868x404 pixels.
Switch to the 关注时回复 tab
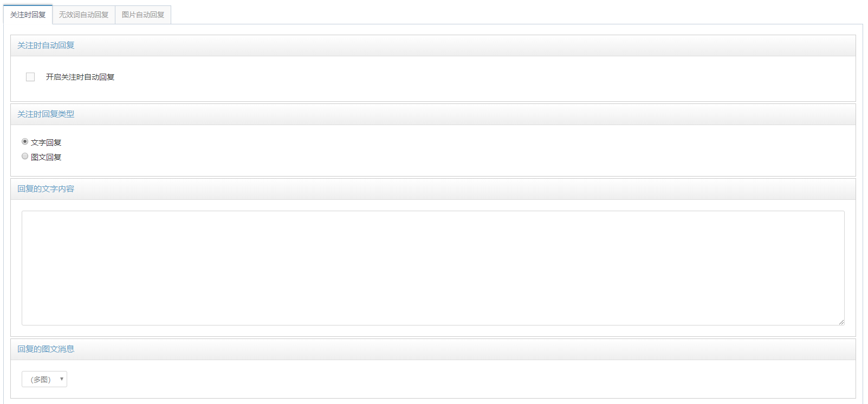[28, 15]
